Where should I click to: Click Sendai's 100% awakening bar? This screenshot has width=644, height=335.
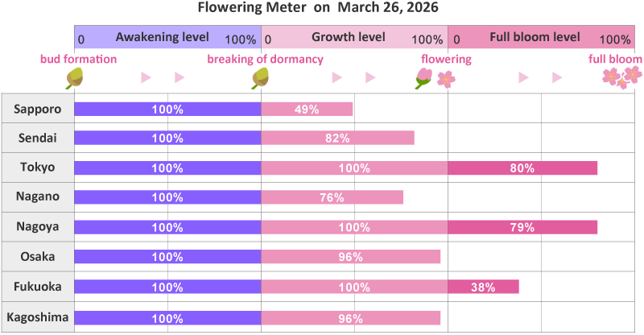tap(167, 138)
